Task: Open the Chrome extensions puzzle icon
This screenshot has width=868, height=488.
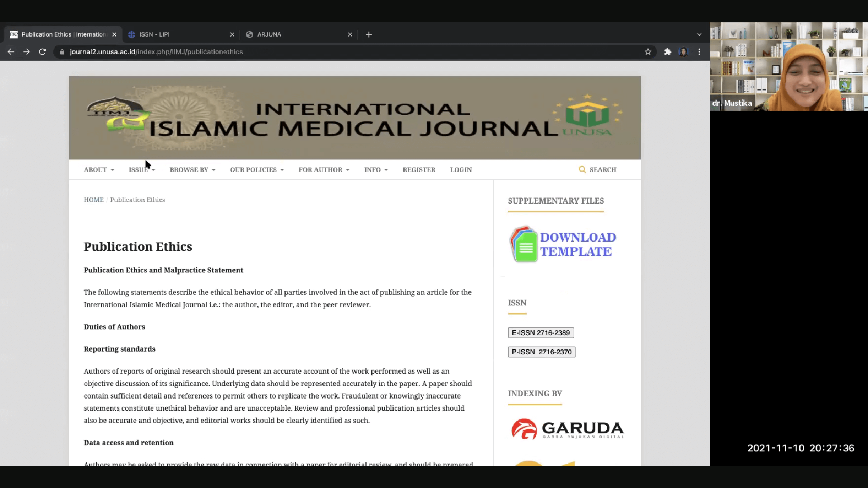Action: [668, 52]
